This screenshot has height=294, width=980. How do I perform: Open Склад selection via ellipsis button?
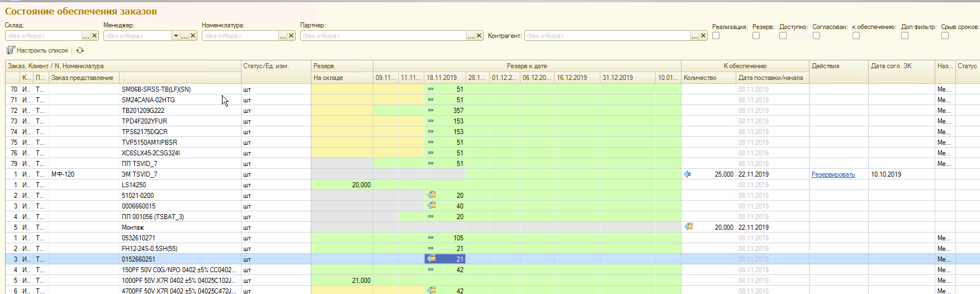pyautogui.click(x=86, y=36)
